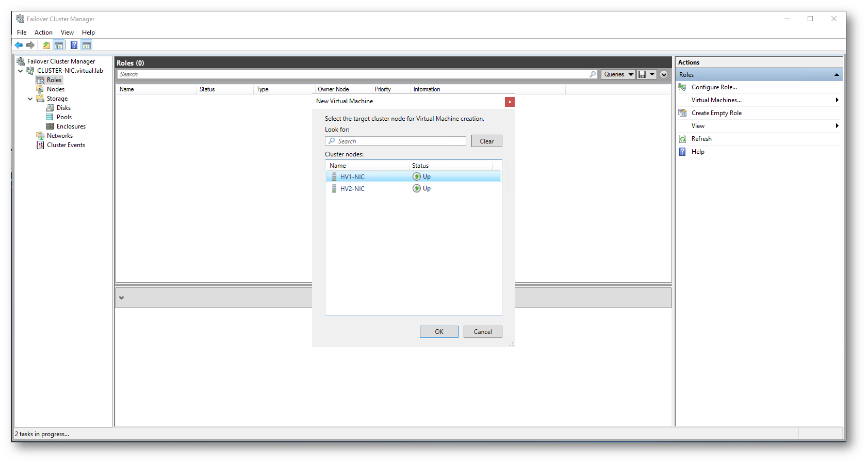Click the CLUSTER-NIC.virtual.lab cluster icon

(30, 71)
